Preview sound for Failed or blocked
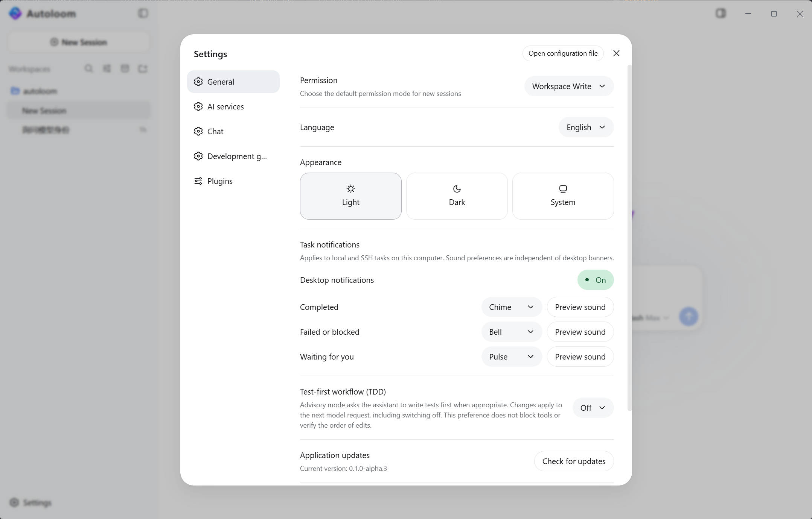The image size is (812, 519). (580, 332)
